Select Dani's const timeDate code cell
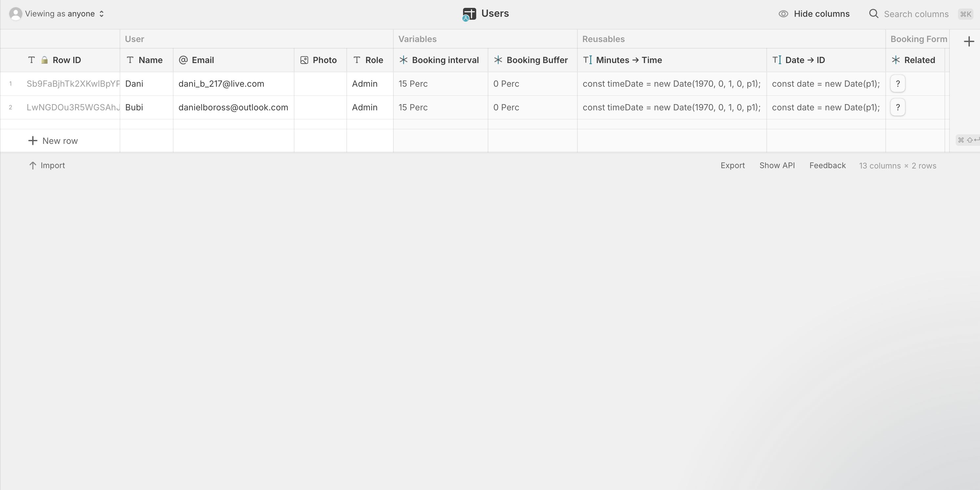 [672, 84]
